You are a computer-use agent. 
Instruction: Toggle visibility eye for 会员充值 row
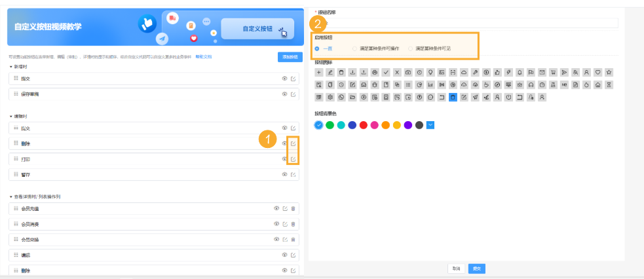(x=276, y=208)
